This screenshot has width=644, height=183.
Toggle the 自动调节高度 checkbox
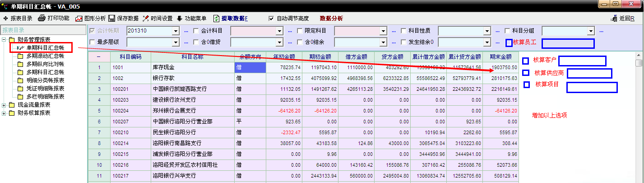click(271, 19)
